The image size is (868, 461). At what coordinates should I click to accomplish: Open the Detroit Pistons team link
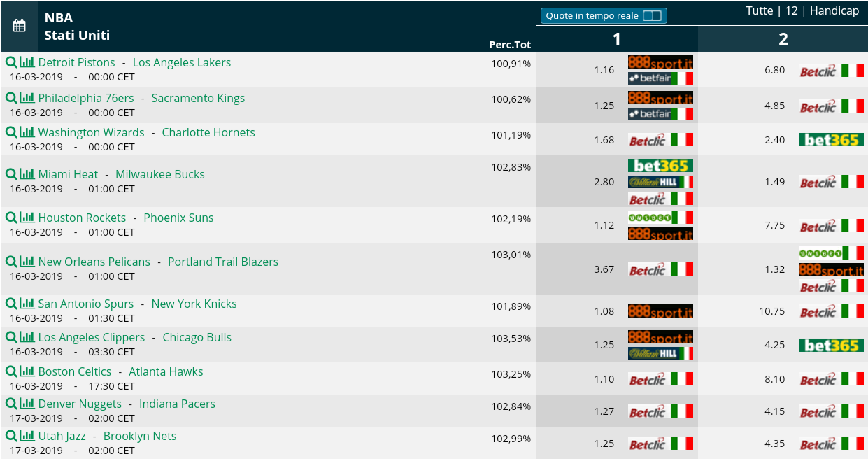click(76, 62)
